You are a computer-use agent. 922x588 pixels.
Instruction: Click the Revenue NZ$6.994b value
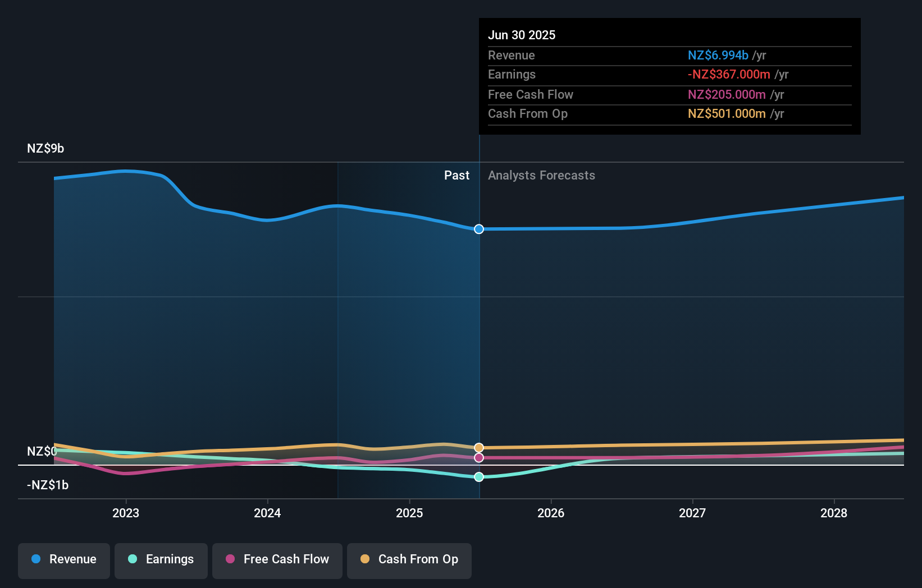pyautogui.click(x=718, y=55)
